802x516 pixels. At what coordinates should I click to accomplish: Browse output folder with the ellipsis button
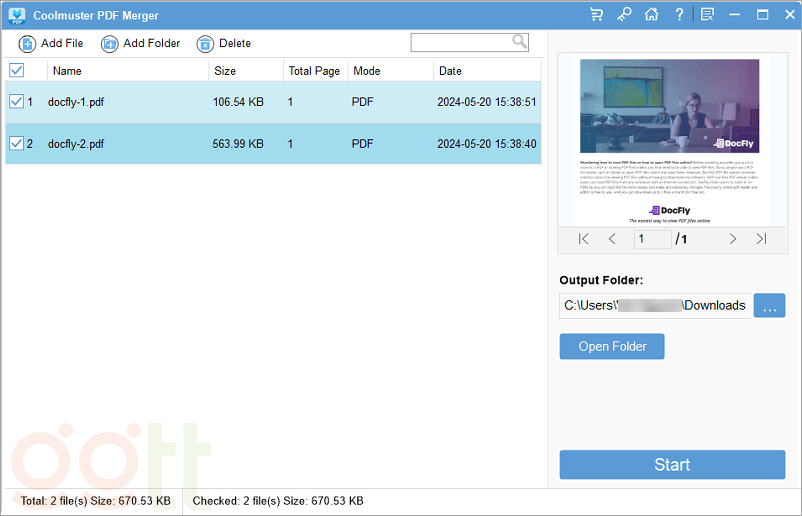point(769,306)
